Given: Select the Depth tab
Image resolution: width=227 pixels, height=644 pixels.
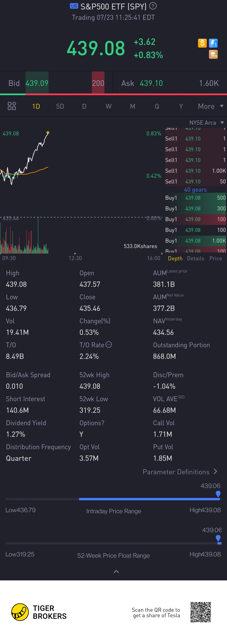Looking at the screenshot, I should [x=175, y=258].
